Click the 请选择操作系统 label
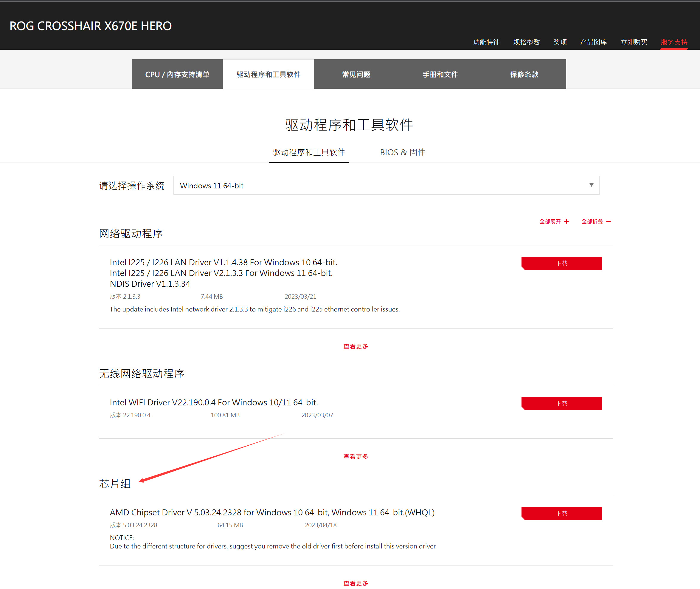Image resolution: width=700 pixels, height=589 pixels. click(x=131, y=186)
